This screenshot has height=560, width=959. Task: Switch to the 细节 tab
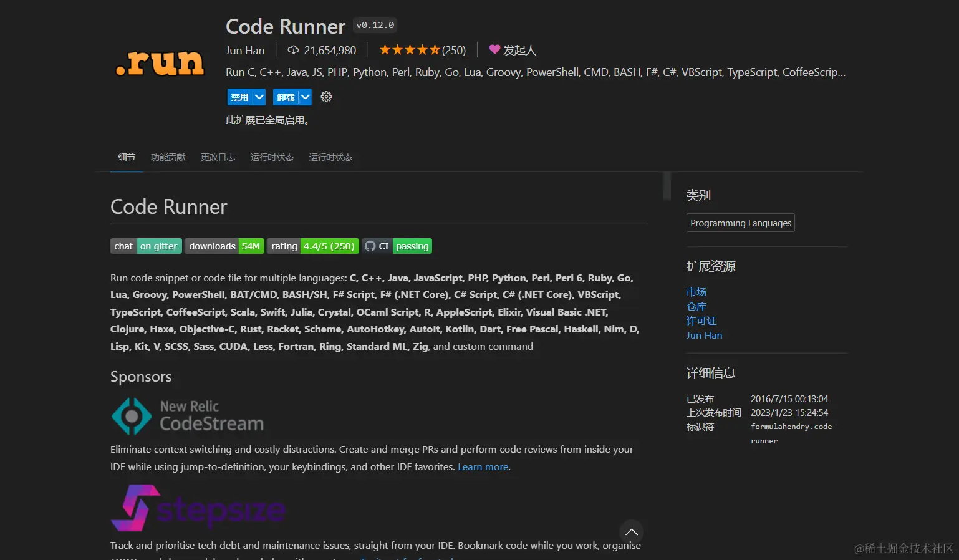(127, 157)
